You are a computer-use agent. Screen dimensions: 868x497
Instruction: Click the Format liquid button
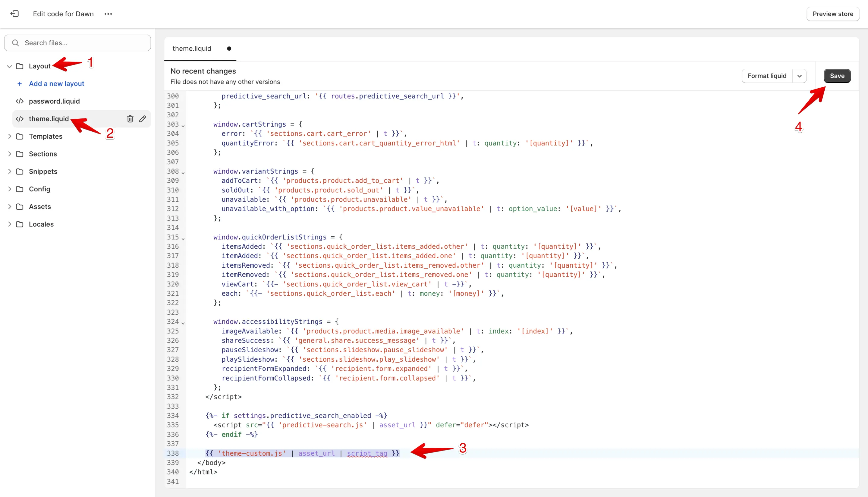click(x=767, y=76)
